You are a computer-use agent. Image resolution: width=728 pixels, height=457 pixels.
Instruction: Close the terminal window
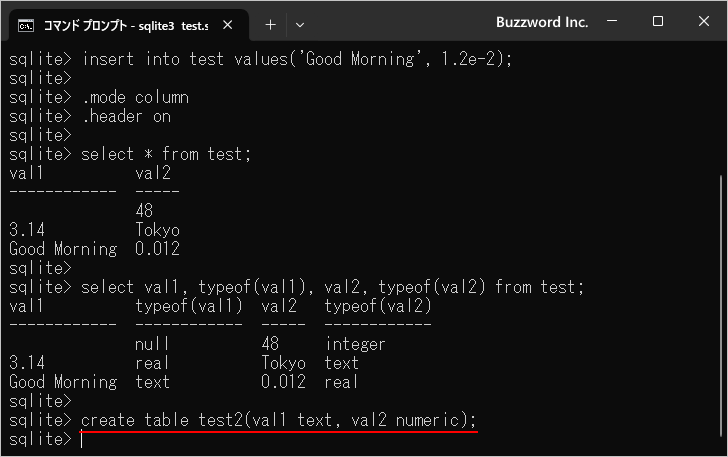703,21
